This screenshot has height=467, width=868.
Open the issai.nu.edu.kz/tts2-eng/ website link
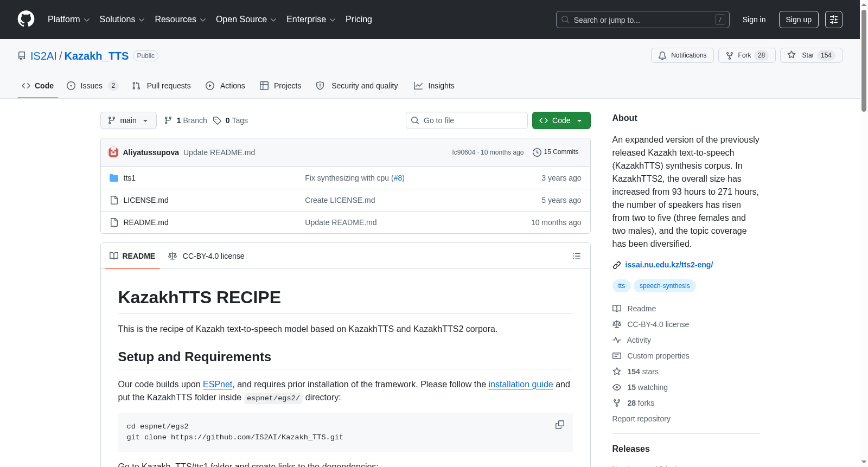[x=669, y=265]
